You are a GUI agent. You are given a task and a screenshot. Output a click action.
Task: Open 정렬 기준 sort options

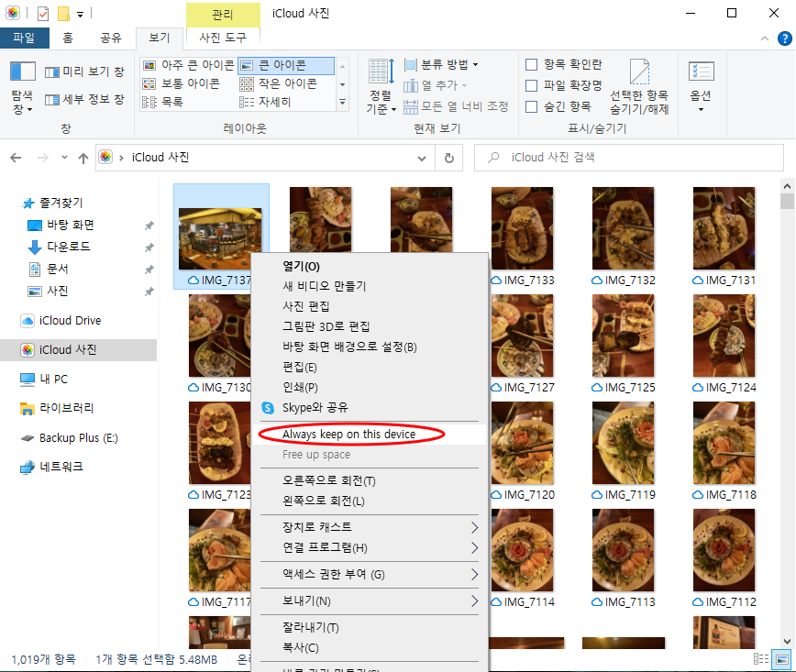[381, 87]
